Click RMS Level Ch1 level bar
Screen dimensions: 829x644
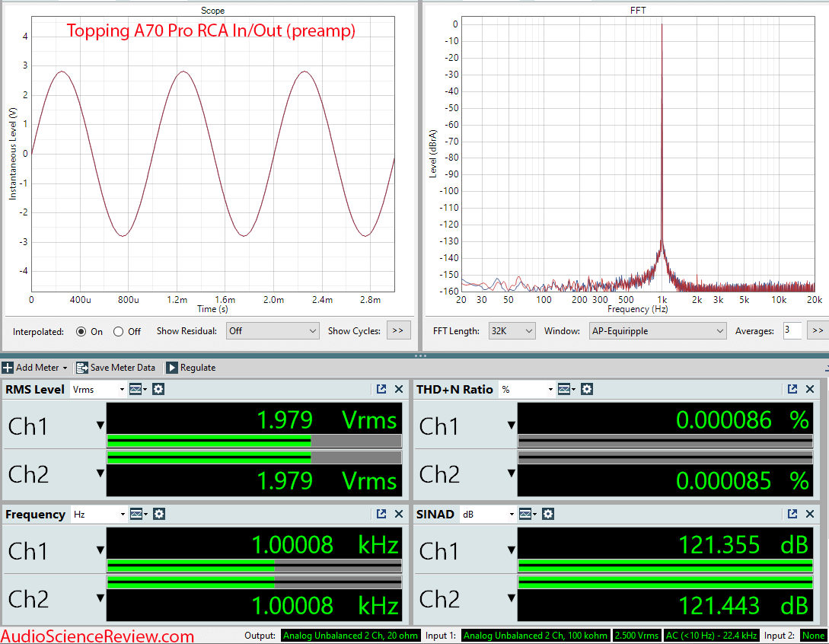(254, 441)
